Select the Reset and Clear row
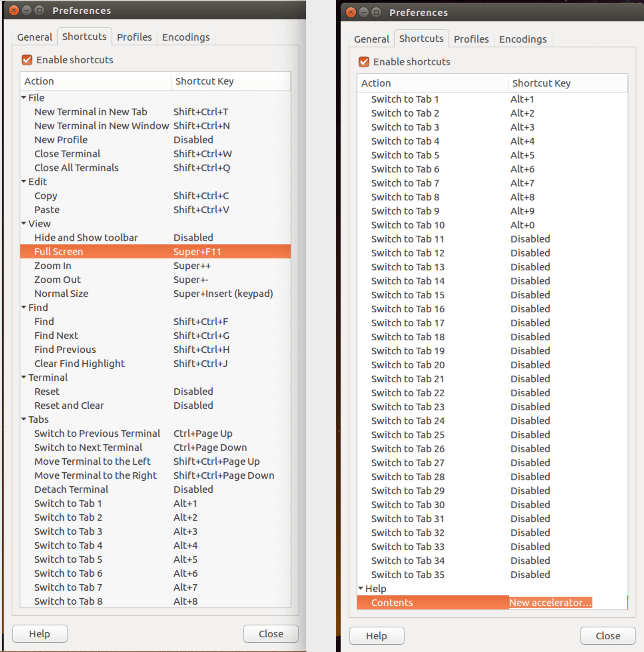Viewport: 644px width, 652px height. (155, 405)
